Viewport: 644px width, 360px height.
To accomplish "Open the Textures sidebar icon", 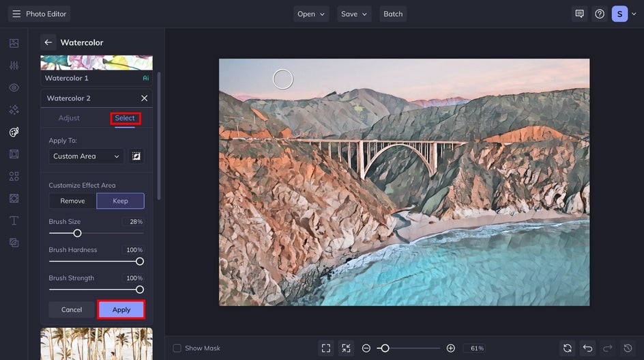I will pyautogui.click(x=14, y=198).
